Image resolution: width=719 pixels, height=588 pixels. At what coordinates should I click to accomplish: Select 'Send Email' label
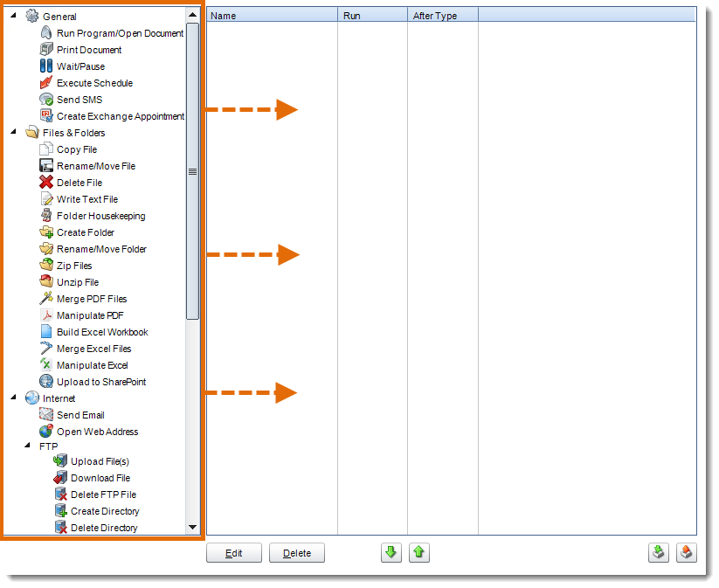click(80, 415)
